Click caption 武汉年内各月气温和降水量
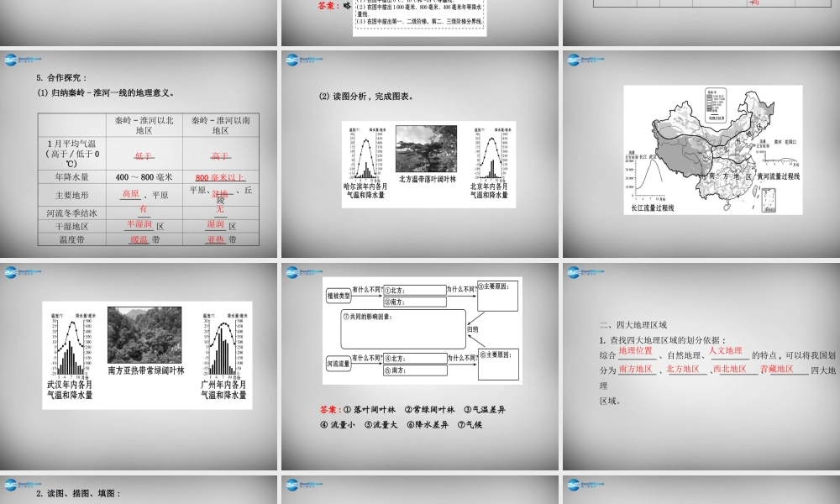This screenshot has width=840, height=504. pos(70,390)
